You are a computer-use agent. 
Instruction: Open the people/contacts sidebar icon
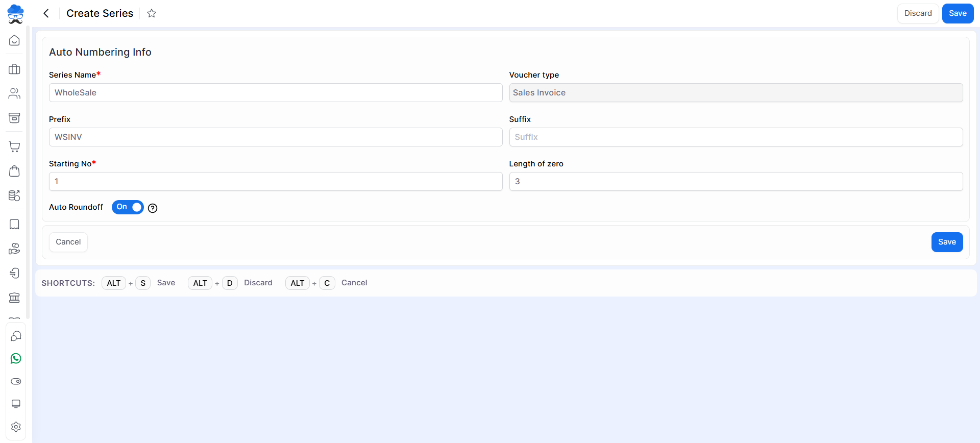pyautogui.click(x=14, y=93)
